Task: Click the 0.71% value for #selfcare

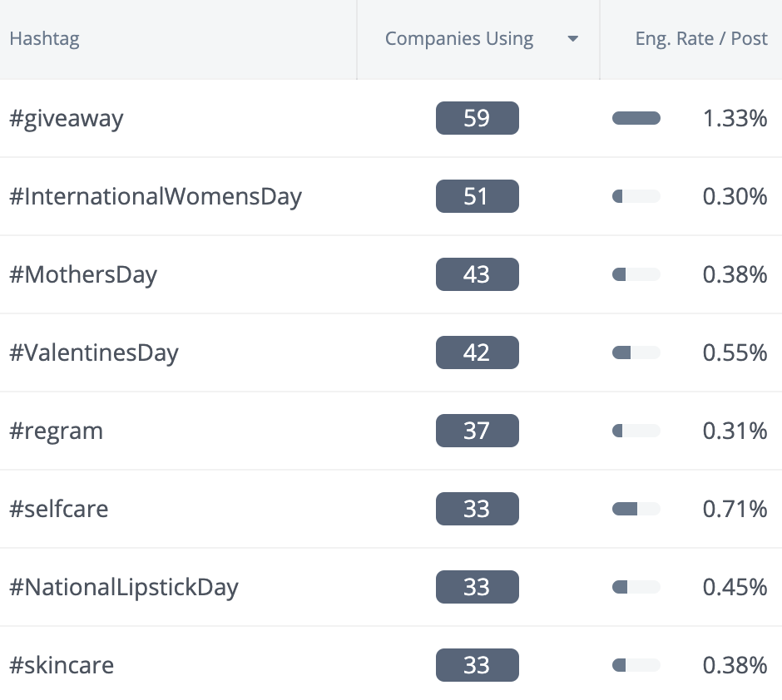Action: [735, 509]
